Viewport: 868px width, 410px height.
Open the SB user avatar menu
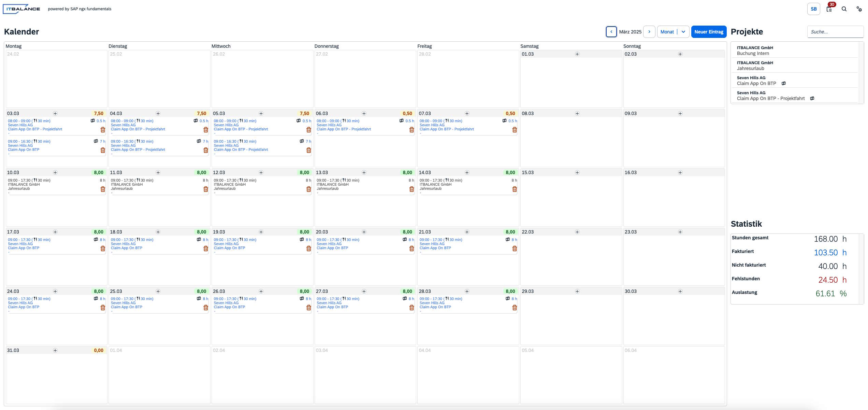pyautogui.click(x=814, y=9)
